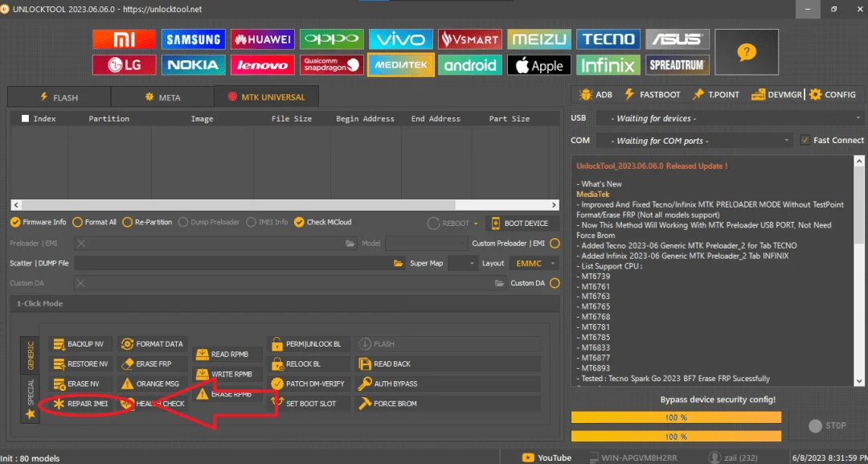Image resolution: width=868 pixels, height=464 pixels.
Task: Launch DEVMGR device manager
Action: (776, 95)
